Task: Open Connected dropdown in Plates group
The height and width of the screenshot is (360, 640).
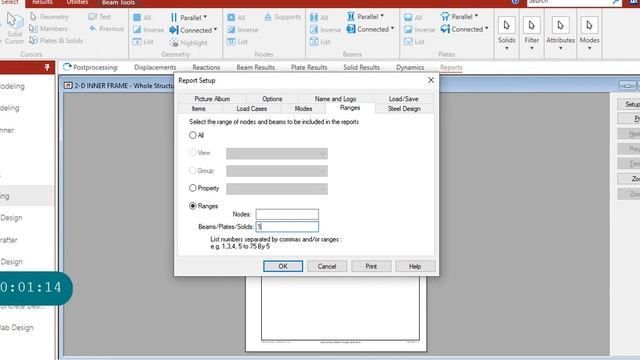Action: [x=464, y=29]
